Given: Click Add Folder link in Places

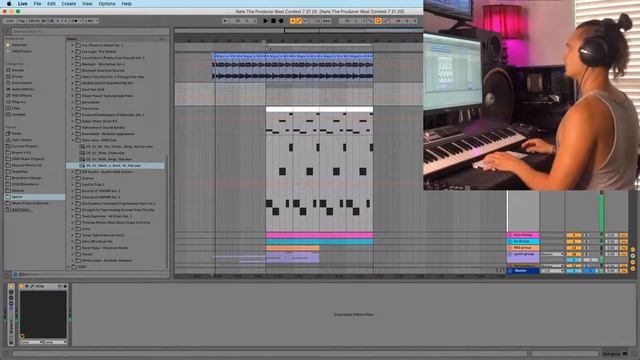Looking at the screenshot, I should point(21,210).
